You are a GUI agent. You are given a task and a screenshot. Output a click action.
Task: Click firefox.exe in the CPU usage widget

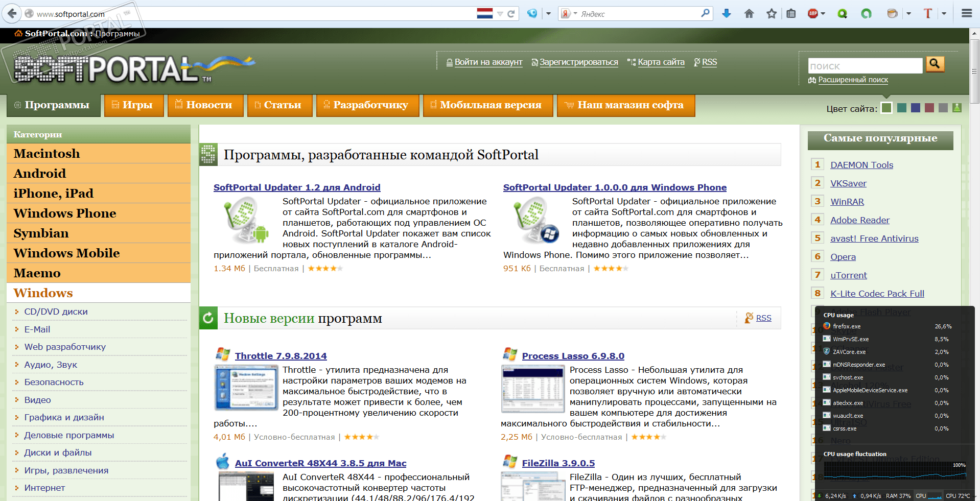click(x=847, y=326)
